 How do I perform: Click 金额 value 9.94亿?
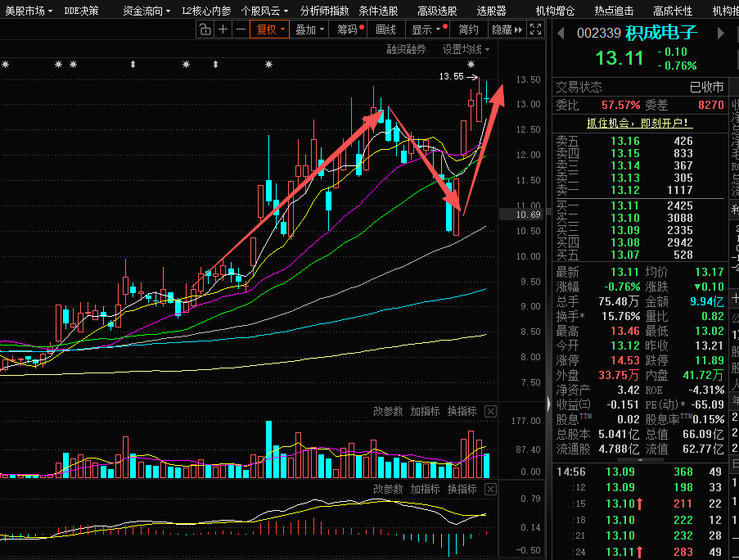pos(707,301)
